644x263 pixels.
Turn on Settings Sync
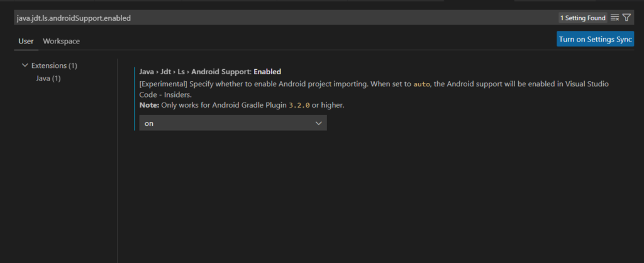[595, 39]
